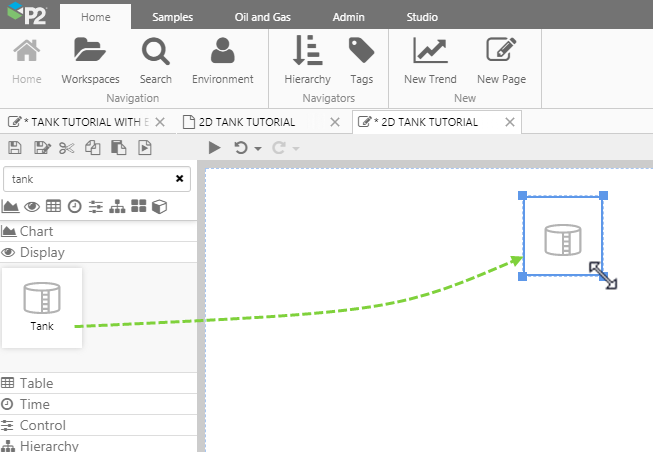Click the New Page button
The image size is (653, 452).
pos(501,60)
